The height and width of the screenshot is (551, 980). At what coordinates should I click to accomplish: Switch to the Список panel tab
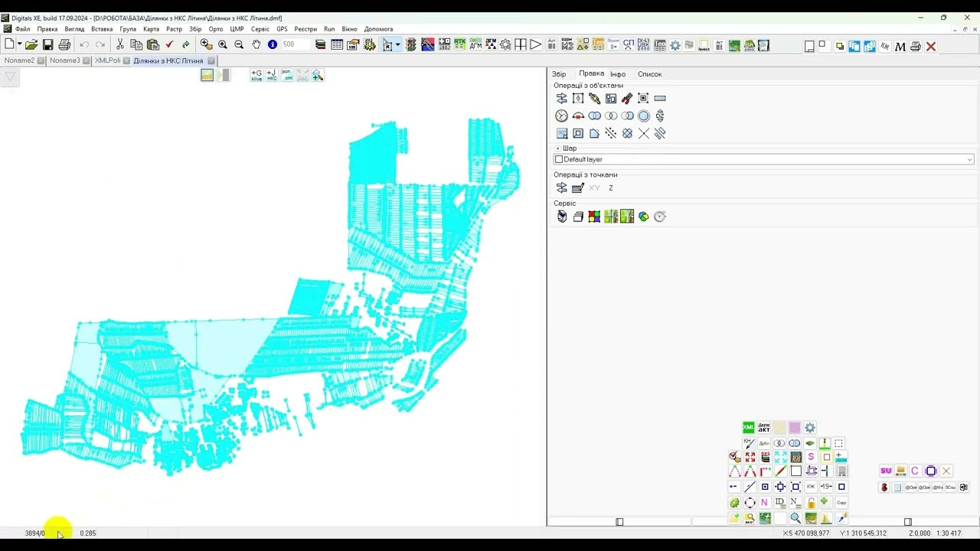650,74
